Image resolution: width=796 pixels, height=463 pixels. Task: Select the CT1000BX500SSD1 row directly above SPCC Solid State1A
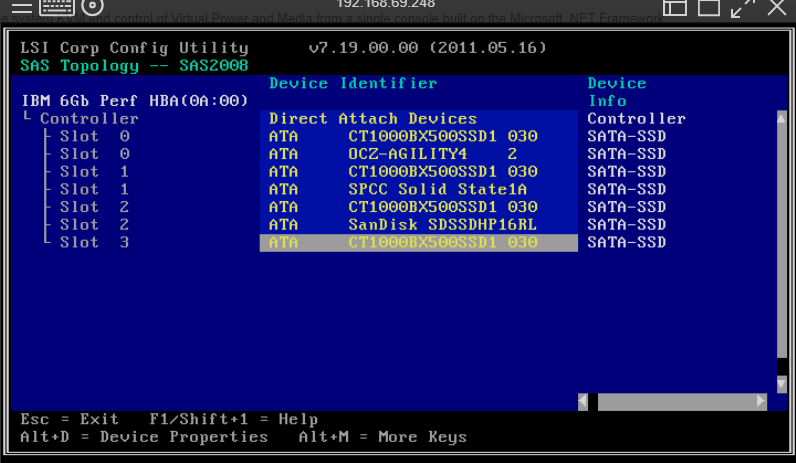[x=418, y=172]
